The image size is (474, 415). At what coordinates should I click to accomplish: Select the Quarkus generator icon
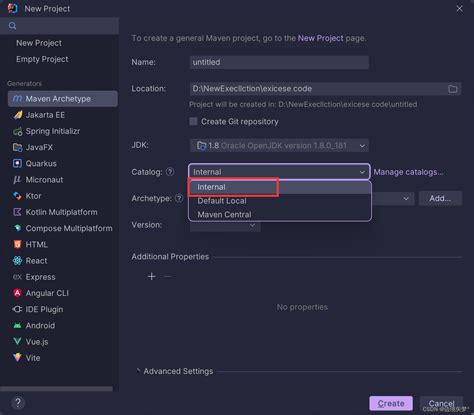(17, 163)
